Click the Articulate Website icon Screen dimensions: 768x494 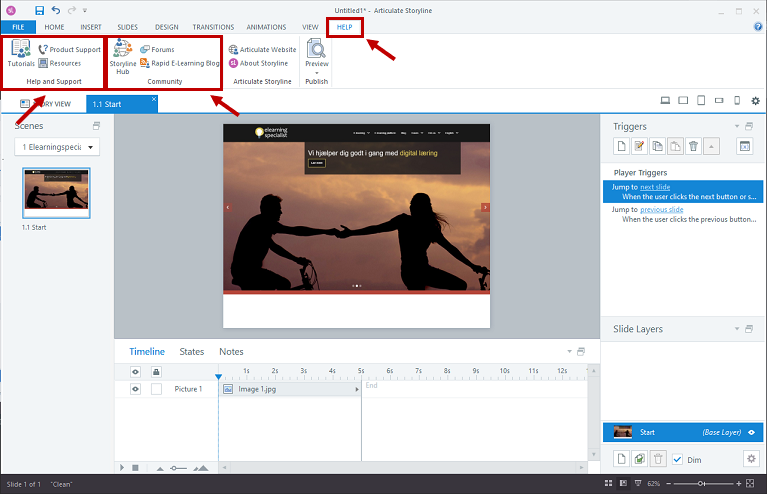(x=234, y=49)
